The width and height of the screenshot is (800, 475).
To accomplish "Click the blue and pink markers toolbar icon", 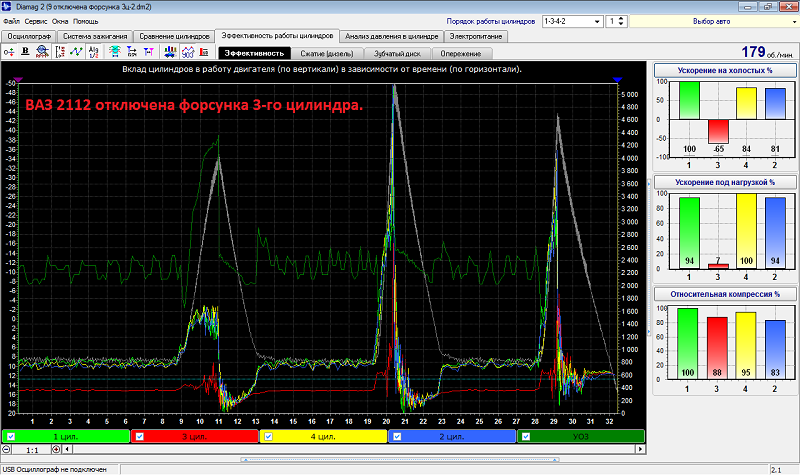I will coord(148,52).
